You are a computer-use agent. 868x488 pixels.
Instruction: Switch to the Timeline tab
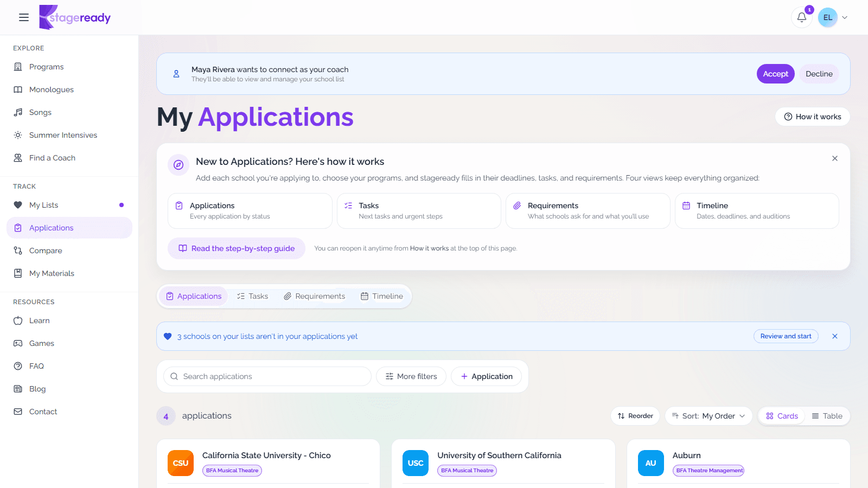382,296
